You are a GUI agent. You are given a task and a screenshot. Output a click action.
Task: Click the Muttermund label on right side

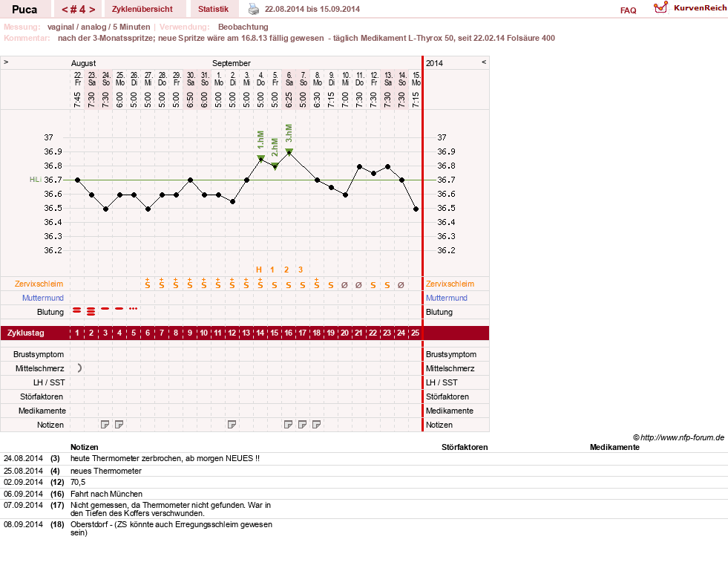447,298
